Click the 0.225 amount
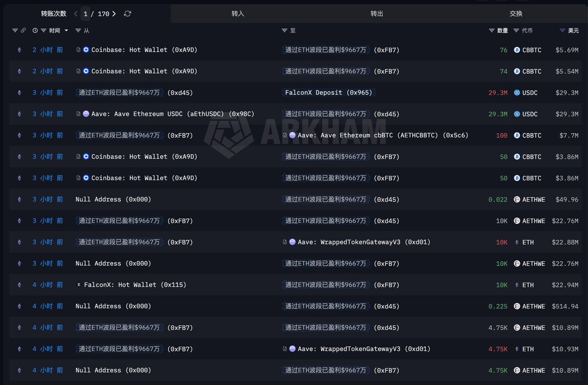 (x=498, y=306)
